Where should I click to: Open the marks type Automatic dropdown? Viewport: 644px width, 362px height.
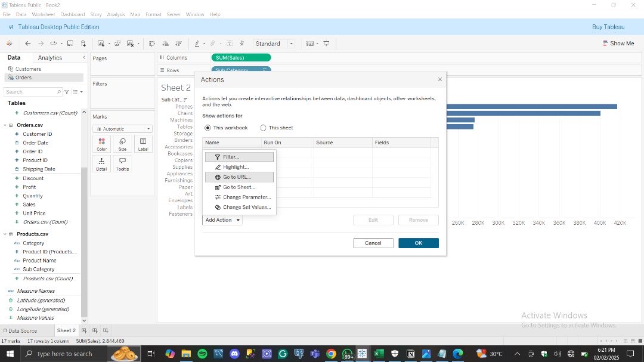122,129
